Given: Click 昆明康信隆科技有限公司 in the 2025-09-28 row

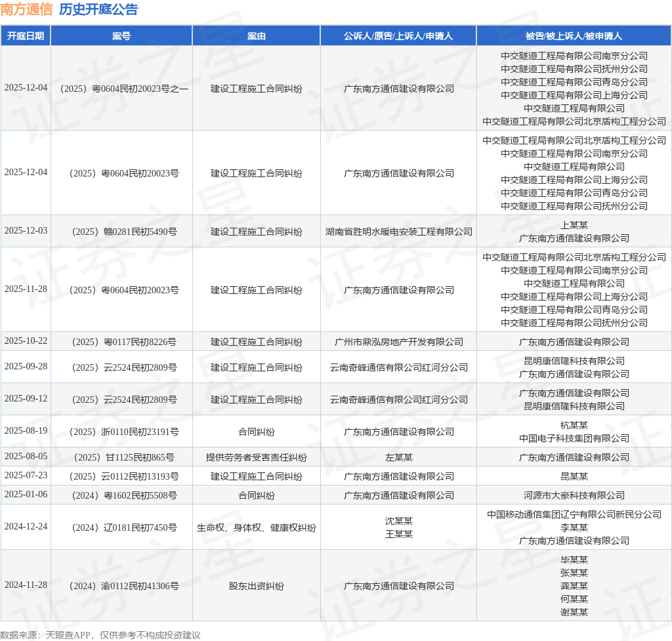Looking at the screenshot, I should 574,361.
